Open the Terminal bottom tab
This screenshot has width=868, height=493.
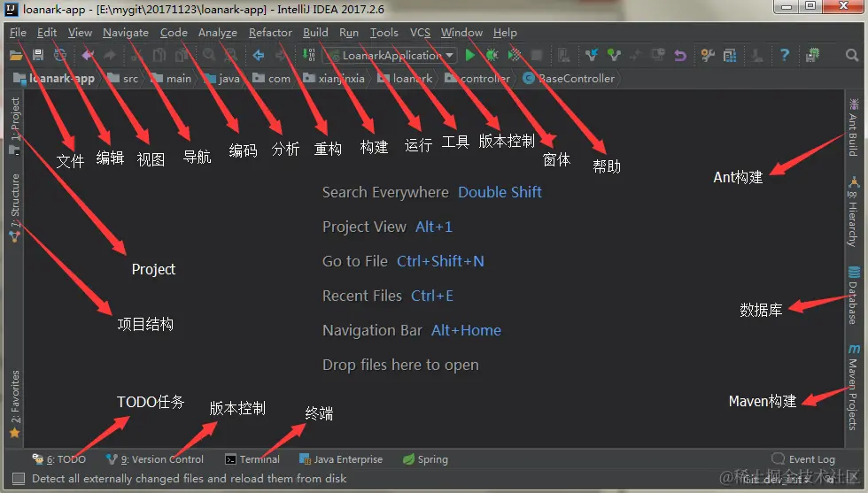[x=252, y=459]
